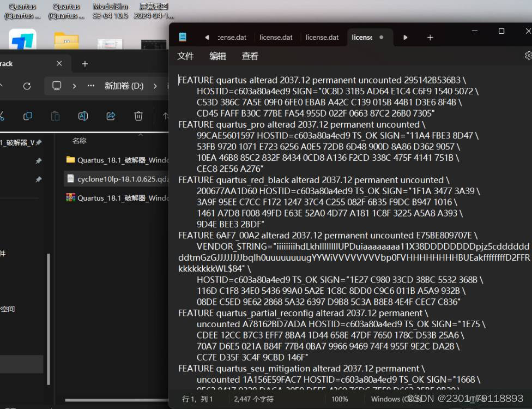The width and height of the screenshot is (532, 409).
Task: Click the FEATURE quartus_partial_reconfig line
Action: [303, 313]
